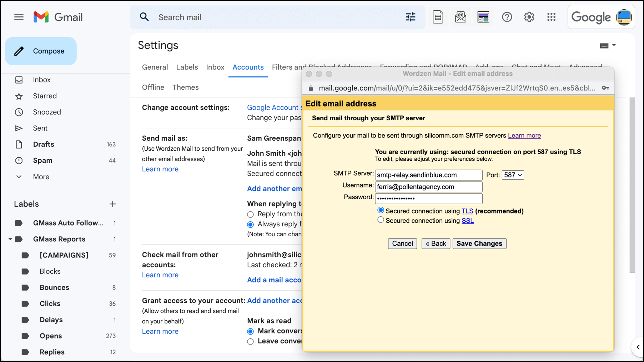Select Leave conversation unread radio
Image resolution: width=644 pixels, height=362 pixels.
251,342
